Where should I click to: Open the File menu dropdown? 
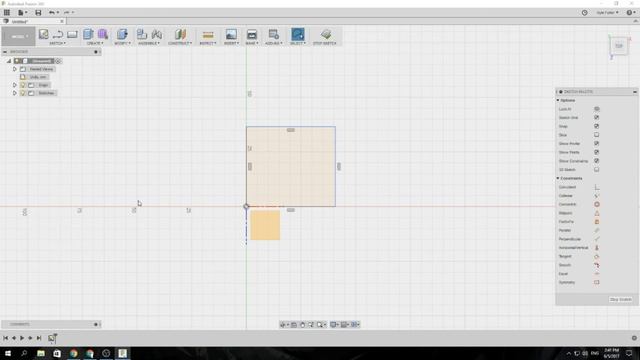coord(22,13)
